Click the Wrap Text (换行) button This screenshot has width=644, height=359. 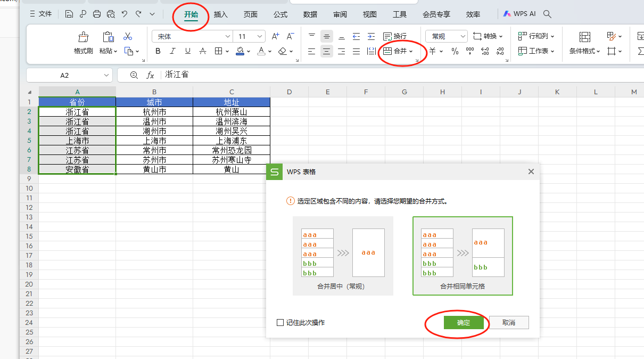(395, 36)
